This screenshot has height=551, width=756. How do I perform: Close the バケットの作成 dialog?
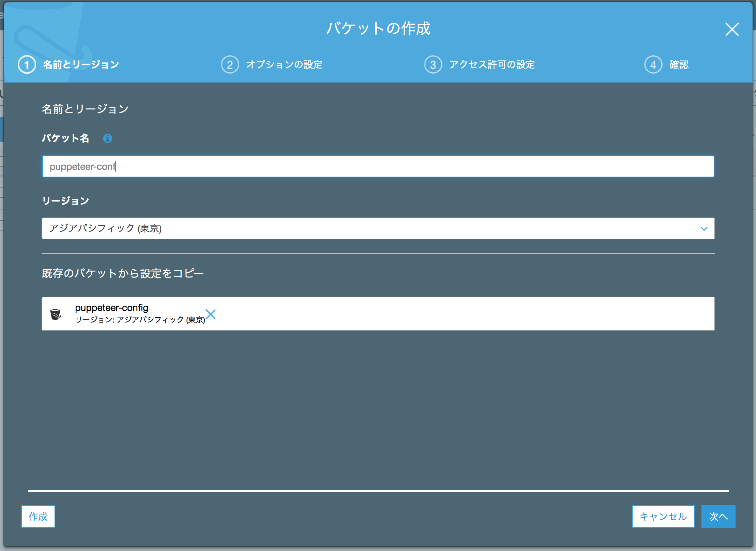(732, 29)
